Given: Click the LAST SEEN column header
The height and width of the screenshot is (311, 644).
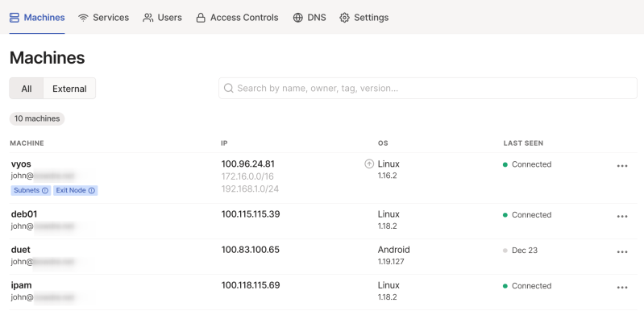Looking at the screenshot, I should click(523, 143).
